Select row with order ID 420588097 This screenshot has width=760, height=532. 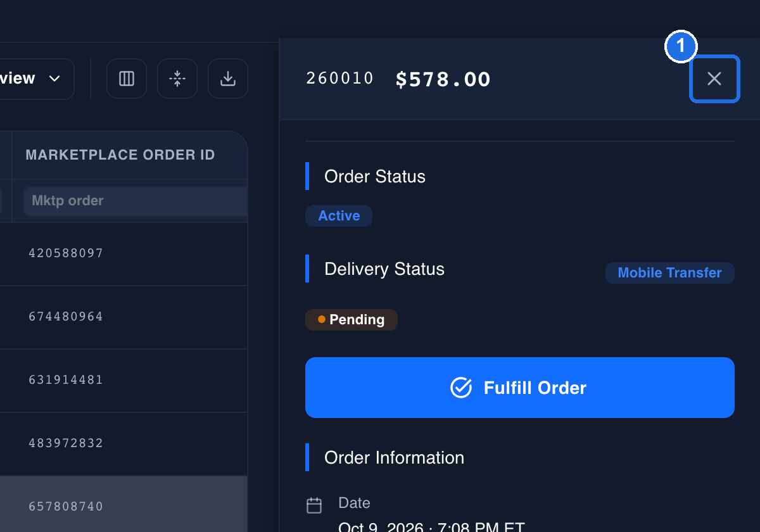[x=123, y=253]
